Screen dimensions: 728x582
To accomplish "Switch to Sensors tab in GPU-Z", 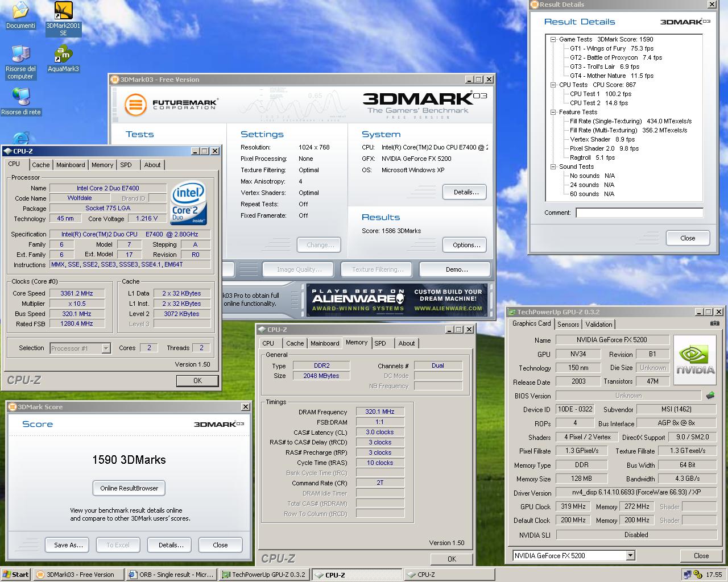I will (568, 325).
